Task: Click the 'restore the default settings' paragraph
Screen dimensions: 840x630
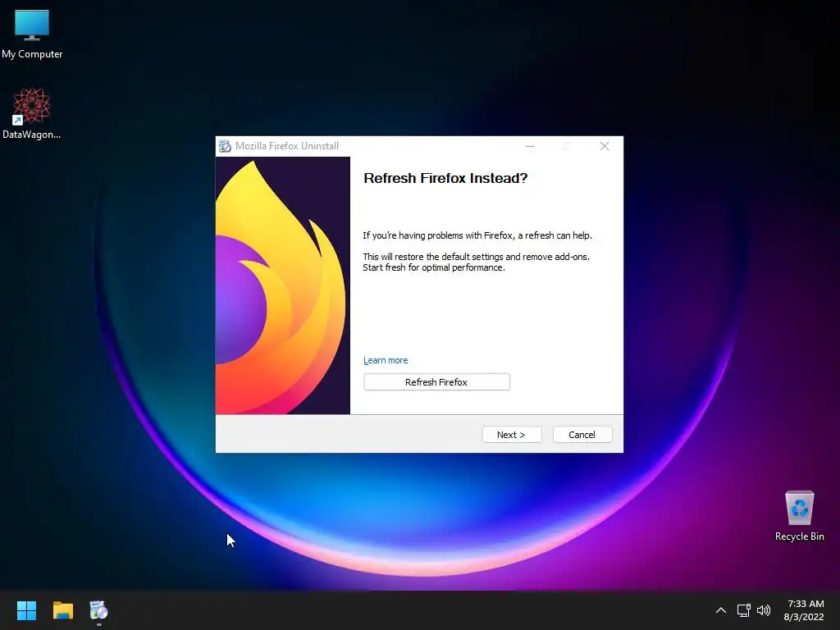Action: (x=476, y=262)
